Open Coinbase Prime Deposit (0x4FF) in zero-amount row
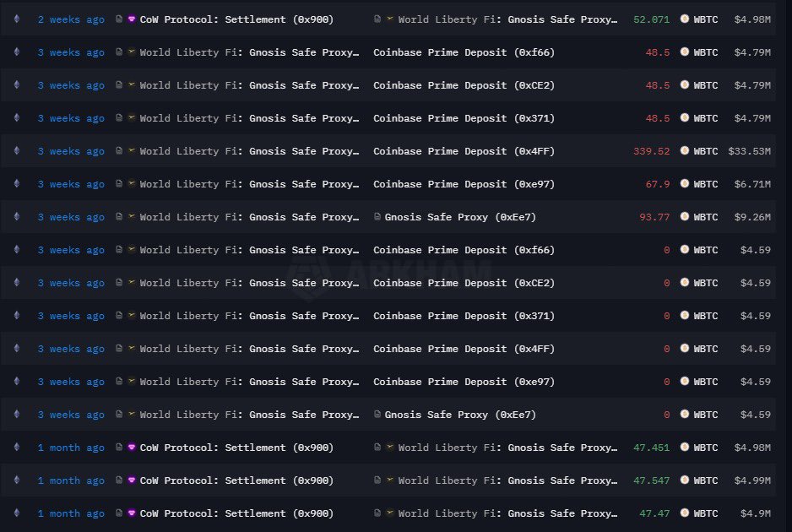This screenshot has height=532, width=792. [464, 349]
